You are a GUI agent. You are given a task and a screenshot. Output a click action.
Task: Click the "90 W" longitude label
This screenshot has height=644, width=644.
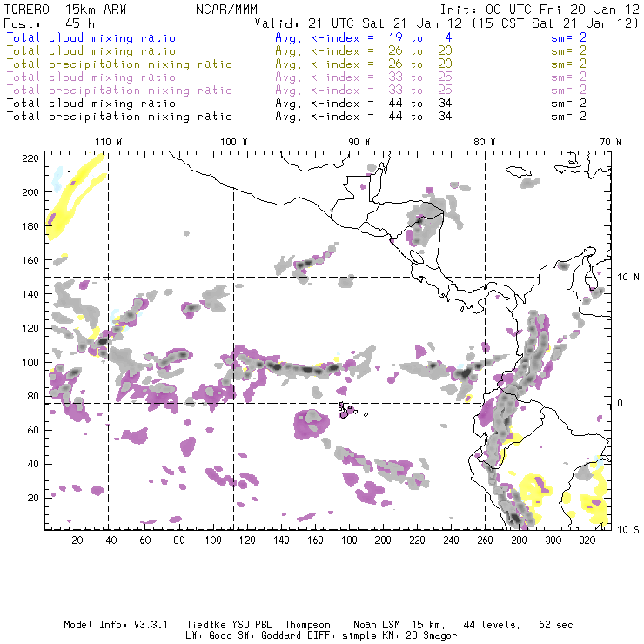pyautogui.click(x=359, y=142)
